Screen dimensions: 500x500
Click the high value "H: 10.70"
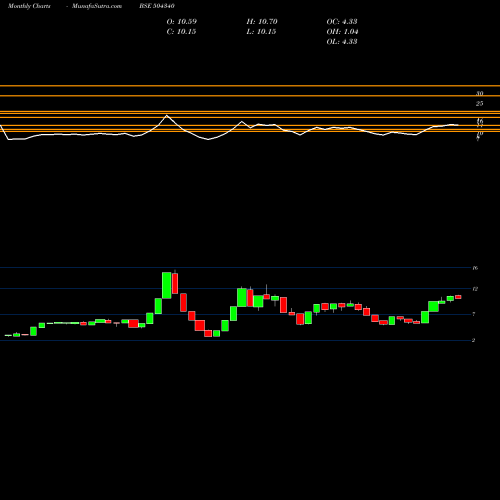262,22
